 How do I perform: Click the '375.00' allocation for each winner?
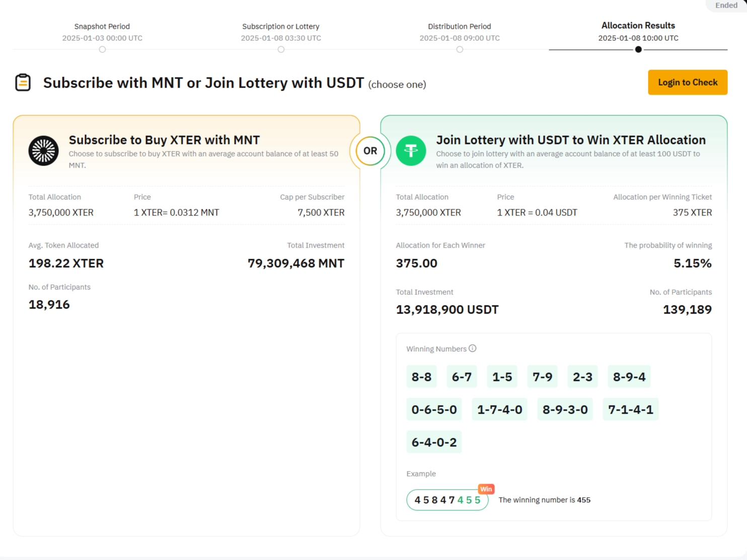pyautogui.click(x=416, y=263)
